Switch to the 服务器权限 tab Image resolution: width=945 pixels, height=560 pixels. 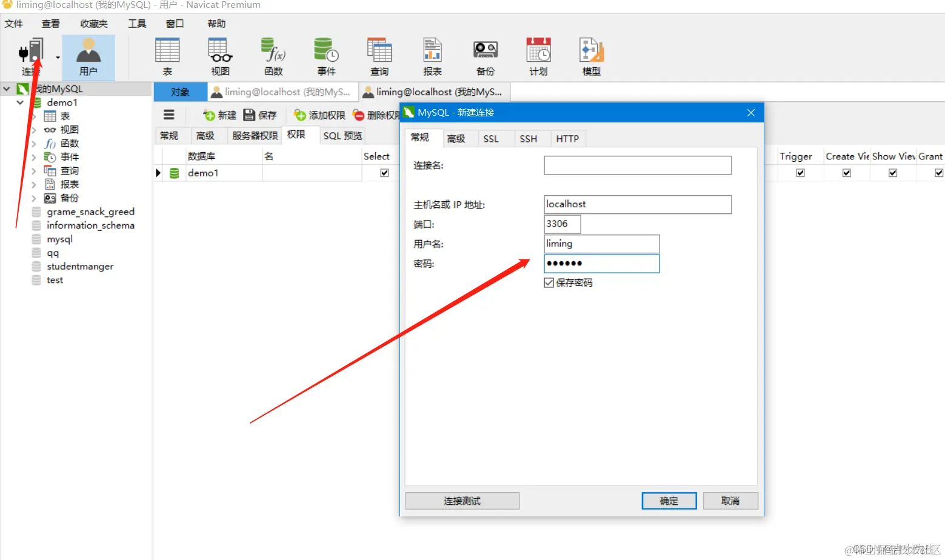coord(255,136)
